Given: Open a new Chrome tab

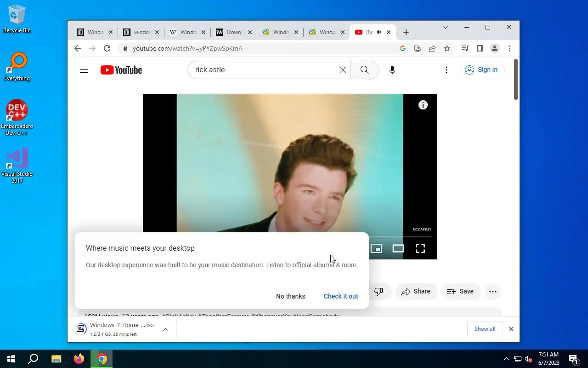Looking at the screenshot, I should coord(406,32).
